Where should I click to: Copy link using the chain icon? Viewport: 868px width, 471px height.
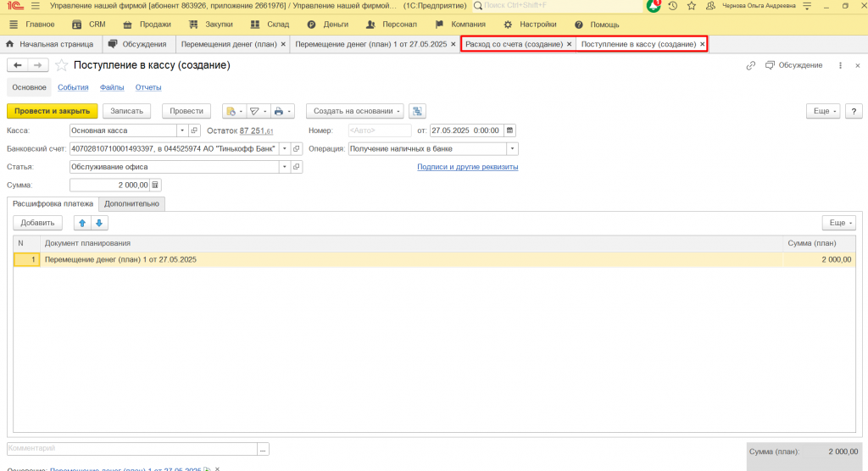coord(751,65)
